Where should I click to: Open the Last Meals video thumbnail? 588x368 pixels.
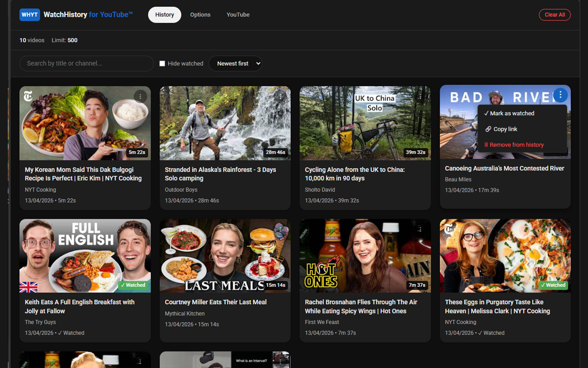tap(225, 256)
